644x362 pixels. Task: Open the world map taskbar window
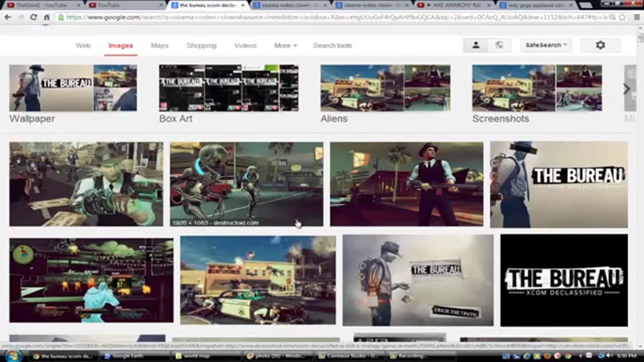pos(207,356)
